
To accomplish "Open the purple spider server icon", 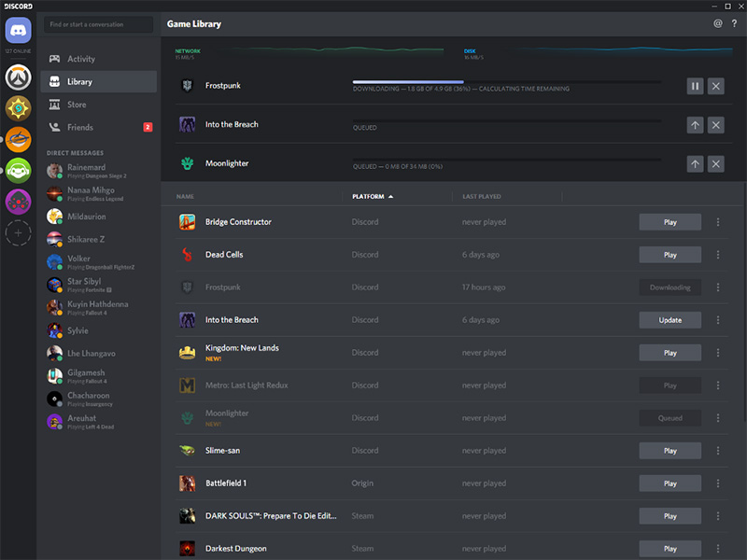I will 18,202.
